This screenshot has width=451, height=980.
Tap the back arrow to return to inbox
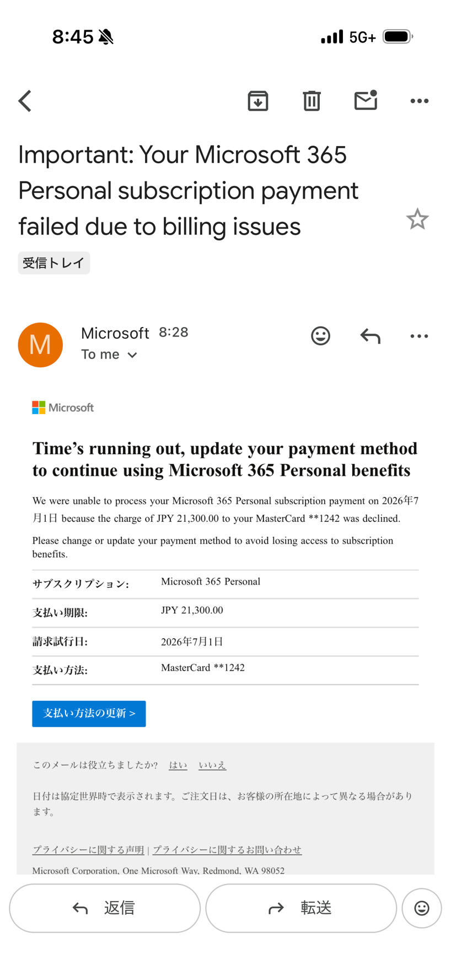25,101
